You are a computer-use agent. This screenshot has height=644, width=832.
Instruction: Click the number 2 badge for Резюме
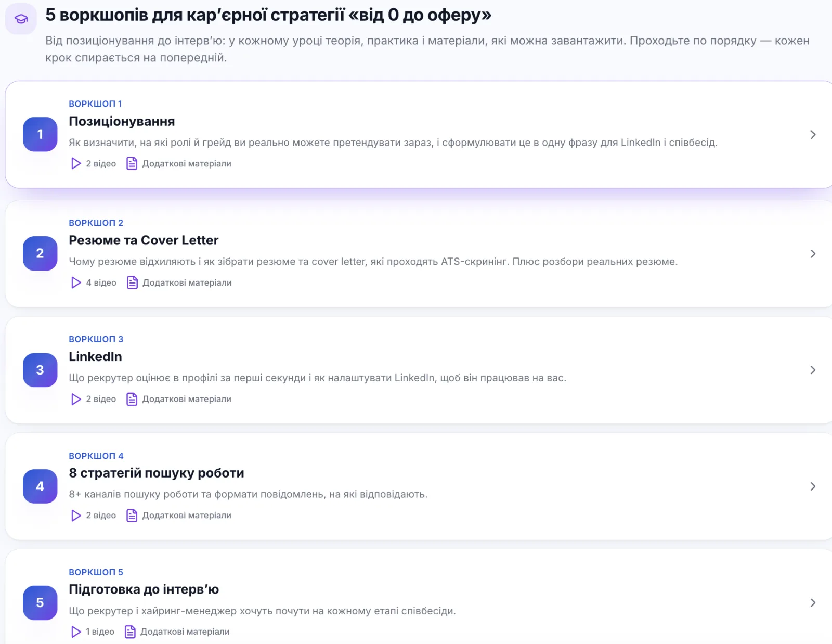pyautogui.click(x=40, y=253)
